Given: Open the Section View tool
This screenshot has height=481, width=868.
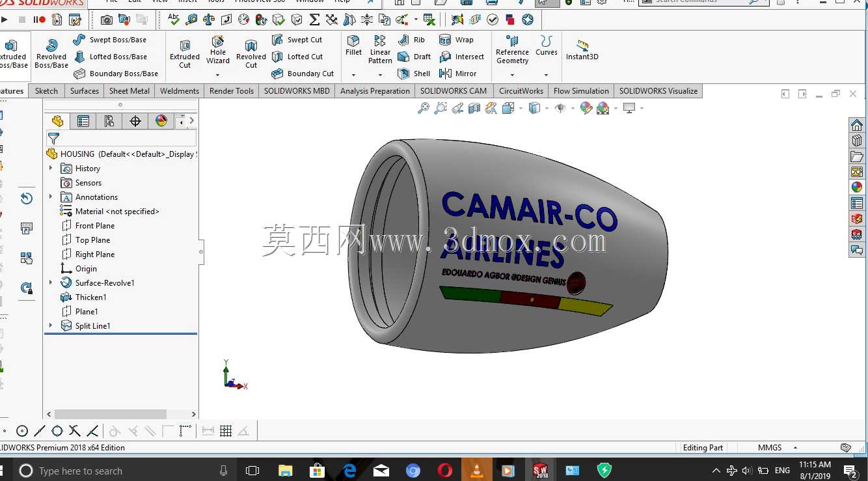Looking at the screenshot, I should point(474,108).
